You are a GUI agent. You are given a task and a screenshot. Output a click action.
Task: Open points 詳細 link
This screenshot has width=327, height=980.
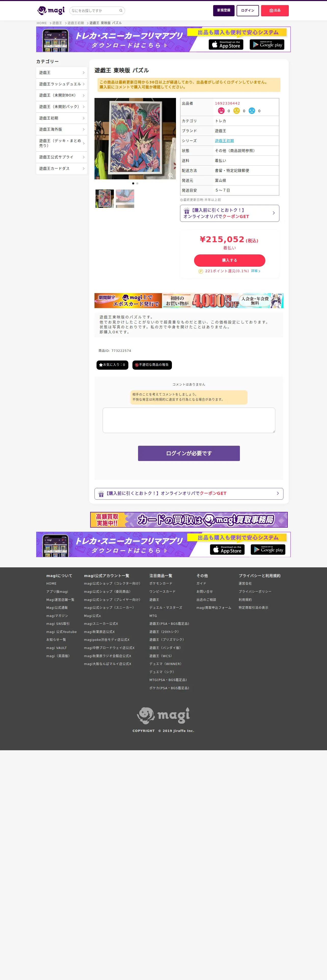click(255, 271)
